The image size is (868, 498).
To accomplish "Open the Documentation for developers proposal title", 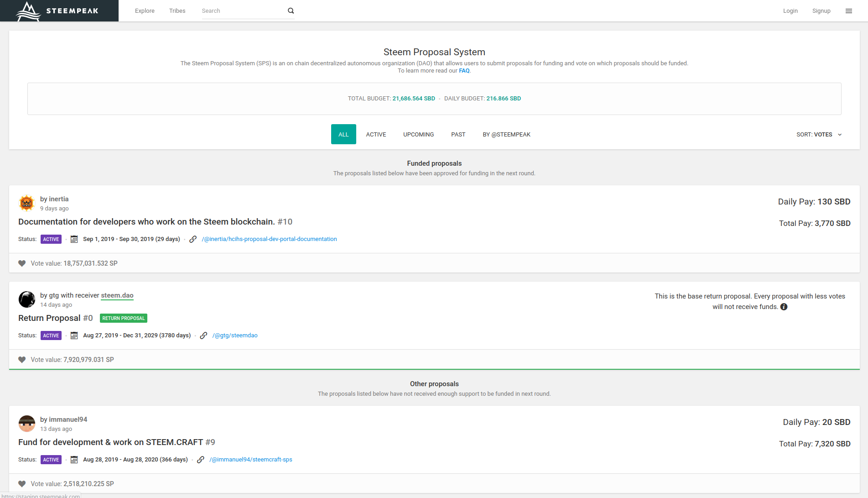I will [x=155, y=222].
